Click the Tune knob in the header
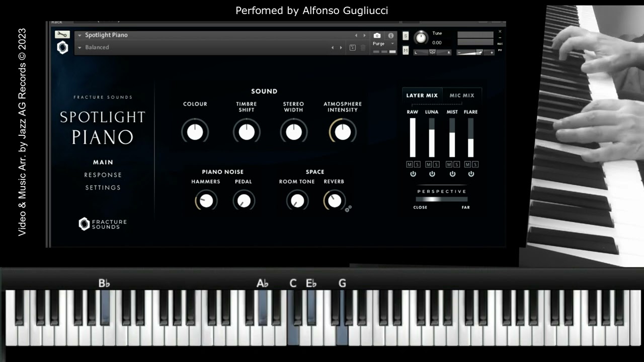The image size is (644, 362). point(421,38)
